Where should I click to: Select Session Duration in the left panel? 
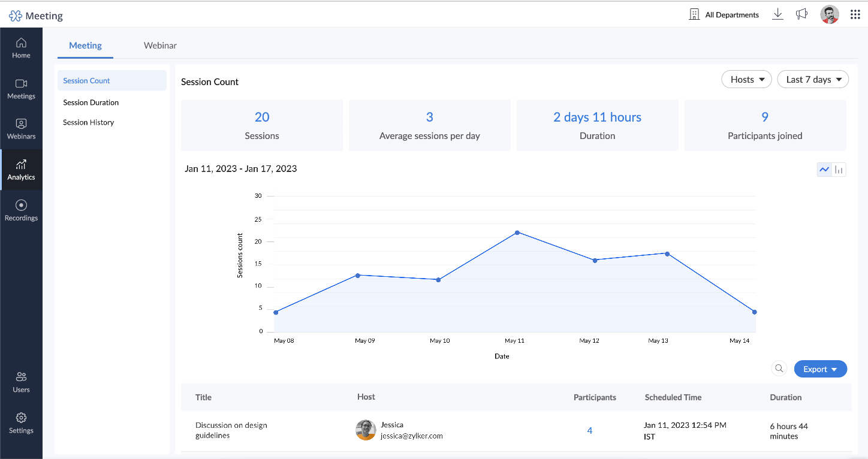click(91, 102)
